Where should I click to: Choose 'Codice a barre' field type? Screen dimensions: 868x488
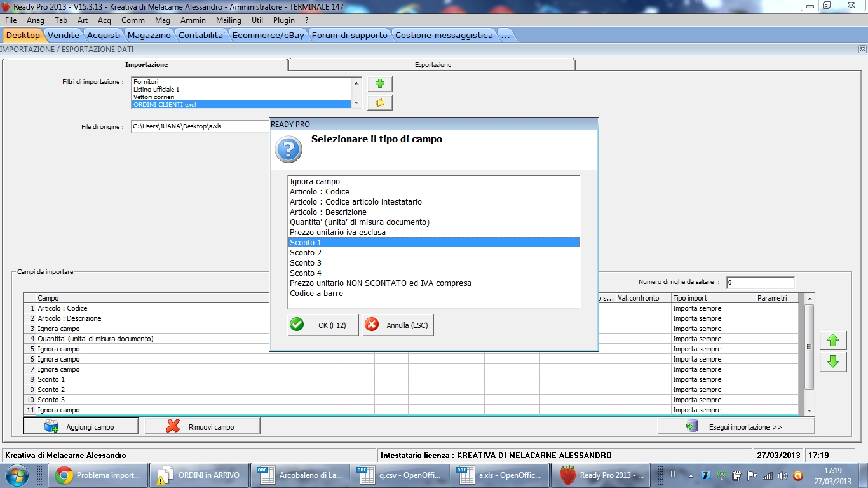coord(433,294)
